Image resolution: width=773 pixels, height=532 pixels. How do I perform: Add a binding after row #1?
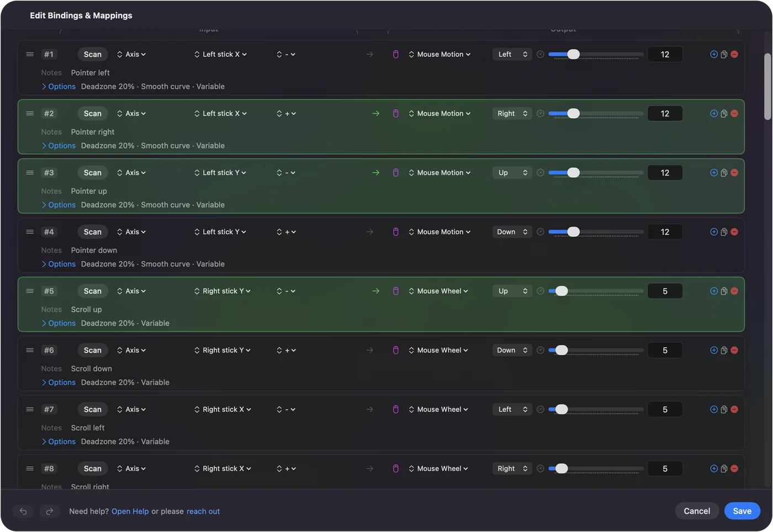click(x=714, y=54)
